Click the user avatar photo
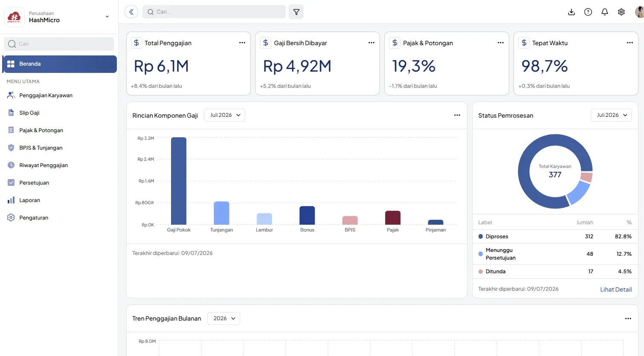Screen dimensions: 644x356 click(639, 12)
